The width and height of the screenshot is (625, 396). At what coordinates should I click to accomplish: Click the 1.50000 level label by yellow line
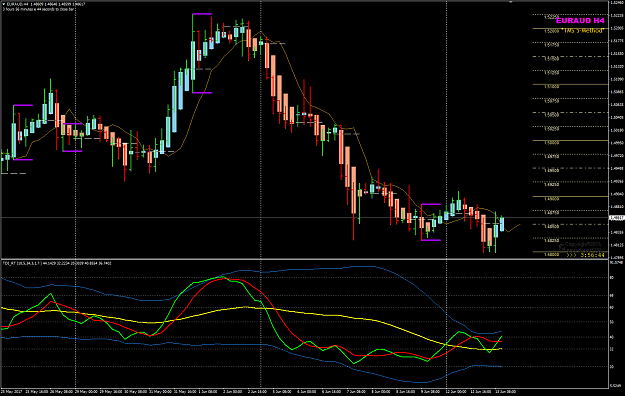[552, 142]
